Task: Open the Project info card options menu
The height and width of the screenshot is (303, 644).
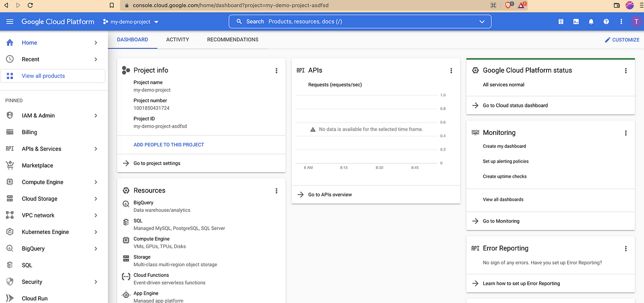Action: (x=276, y=70)
